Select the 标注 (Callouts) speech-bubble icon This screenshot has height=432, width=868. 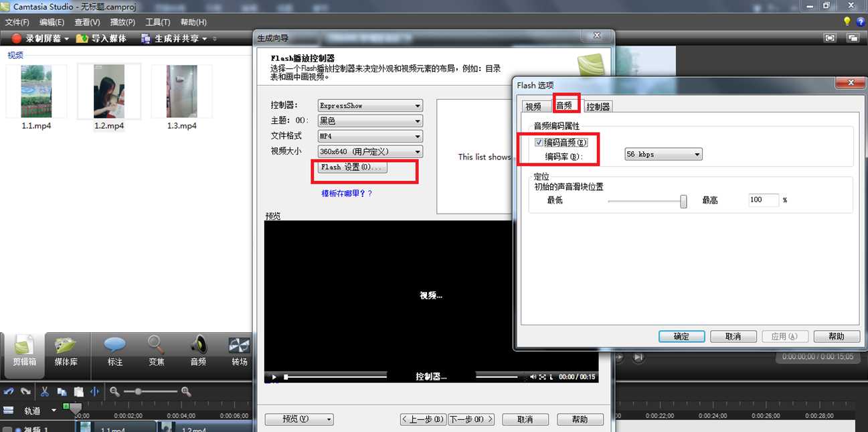[114, 345]
